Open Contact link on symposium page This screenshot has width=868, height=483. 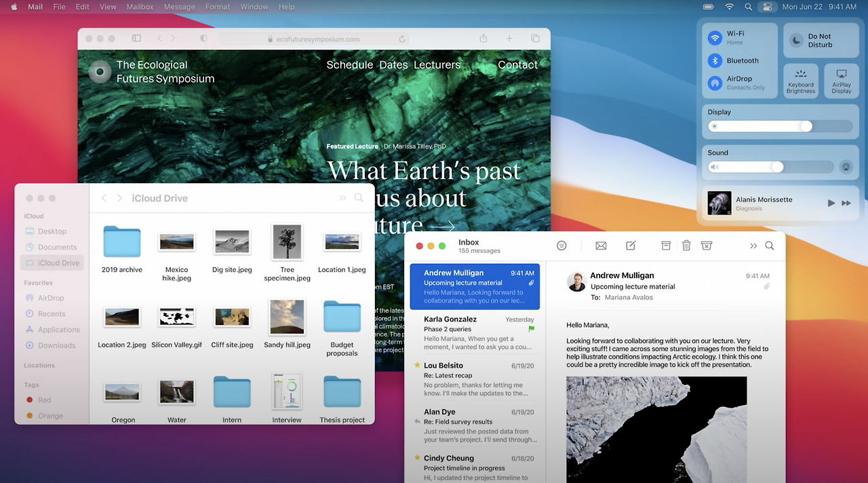(x=517, y=65)
